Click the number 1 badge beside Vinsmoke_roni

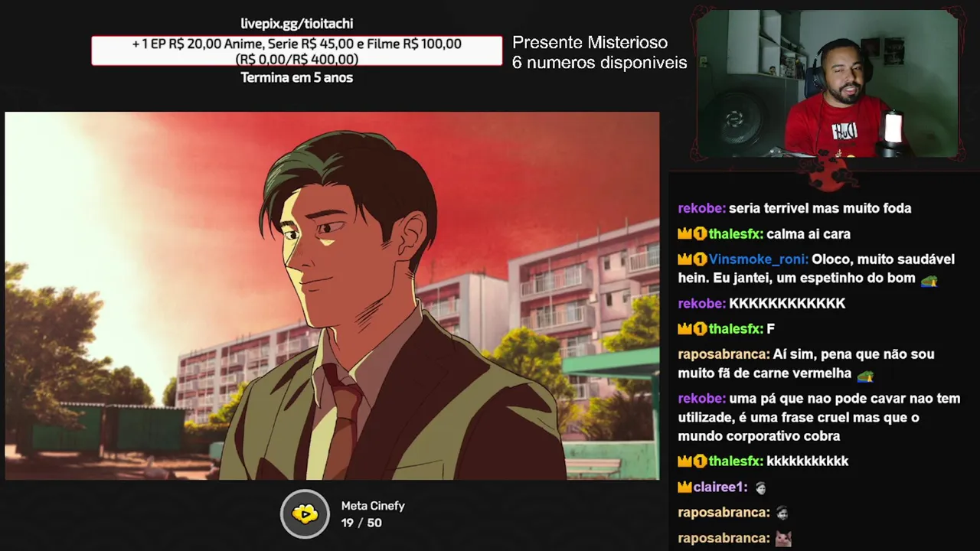click(x=700, y=259)
